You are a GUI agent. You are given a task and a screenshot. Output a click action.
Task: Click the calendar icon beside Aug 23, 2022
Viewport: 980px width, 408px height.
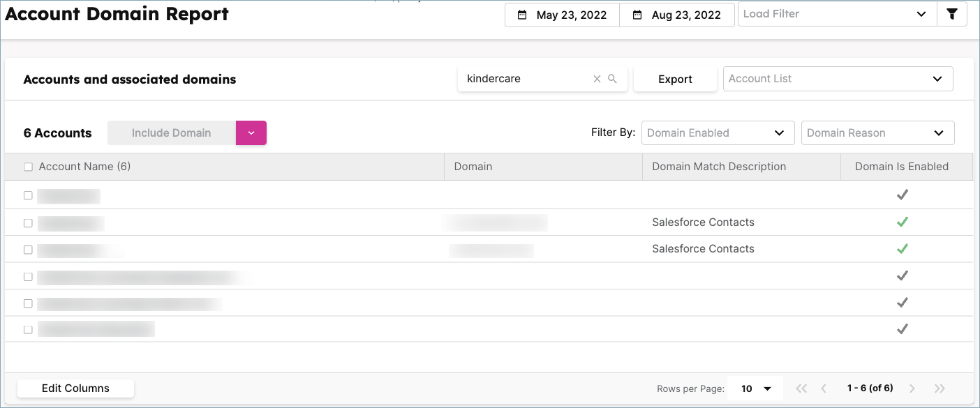pyautogui.click(x=637, y=15)
